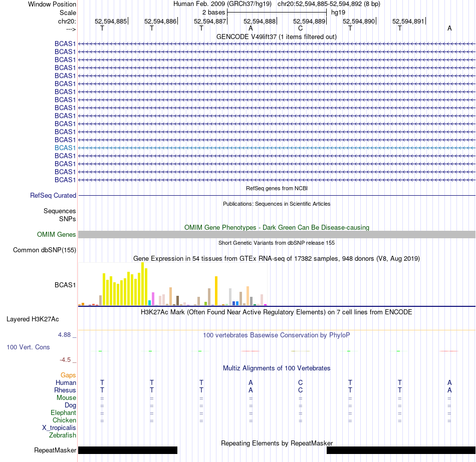Click the Rhesus row base C in alignment
The height and width of the screenshot is (462, 476).
[x=300, y=390]
